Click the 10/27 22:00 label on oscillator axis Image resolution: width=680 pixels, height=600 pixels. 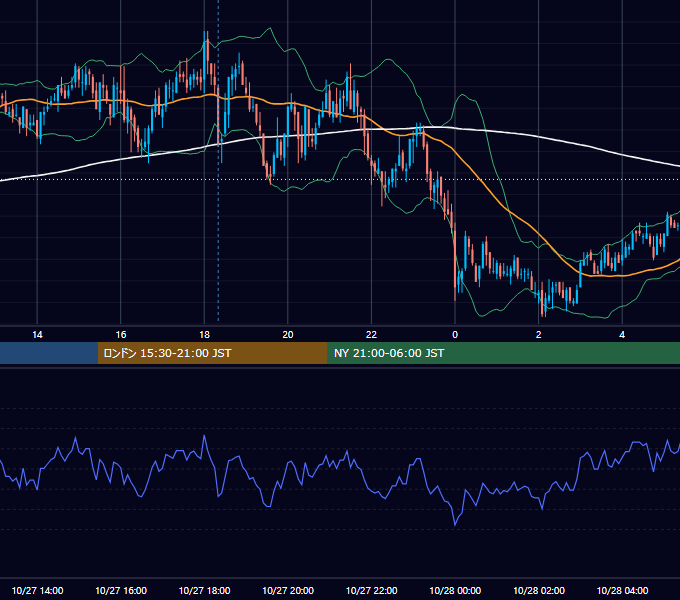tap(371, 590)
